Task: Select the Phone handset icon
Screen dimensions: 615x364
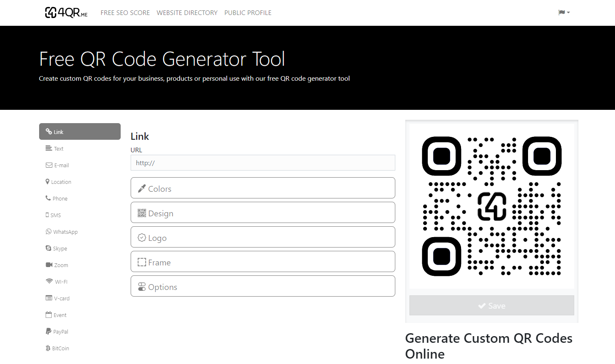Action: [x=48, y=198]
